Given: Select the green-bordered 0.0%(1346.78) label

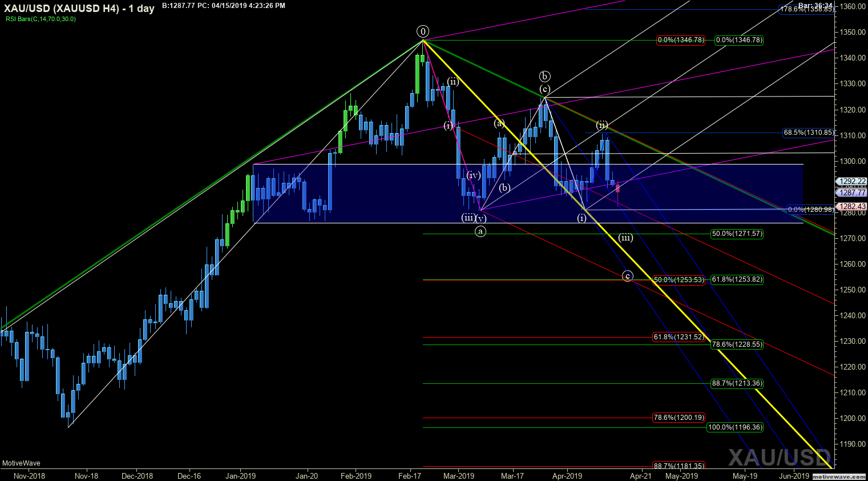Looking at the screenshot, I should pyautogui.click(x=739, y=40).
